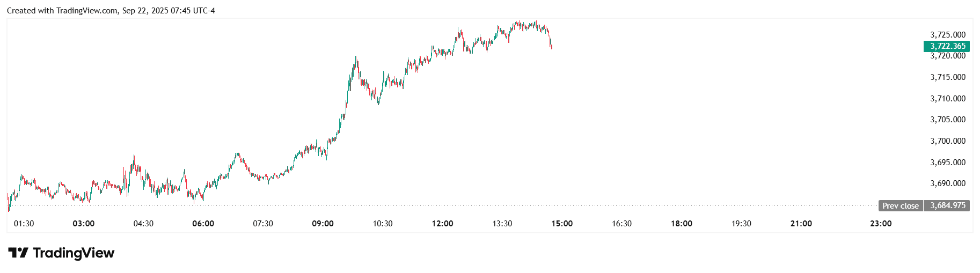This screenshot has width=980, height=273.
Task: Click the 'Prev close' label tag
Action: coord(900,205)
